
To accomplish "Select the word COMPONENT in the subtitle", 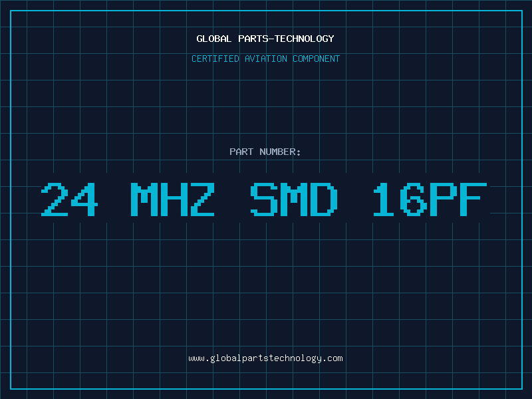I will tap(317, 59).
